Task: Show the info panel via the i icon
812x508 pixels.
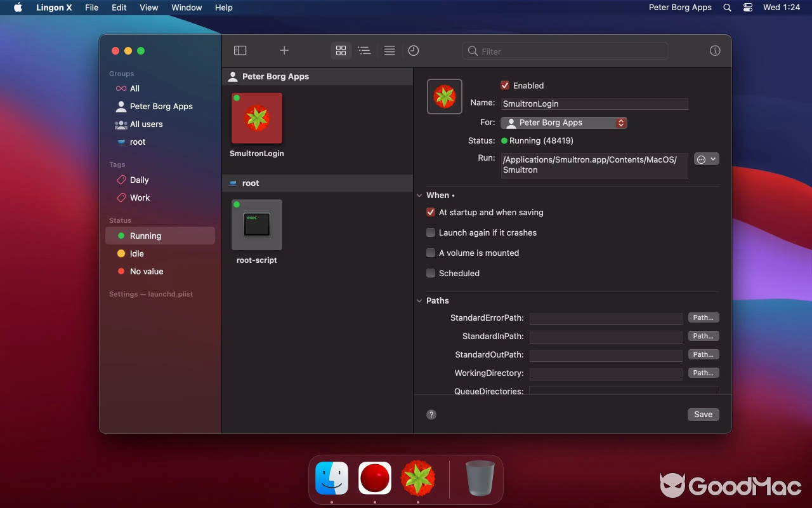Action: click(x=715, y=50)
